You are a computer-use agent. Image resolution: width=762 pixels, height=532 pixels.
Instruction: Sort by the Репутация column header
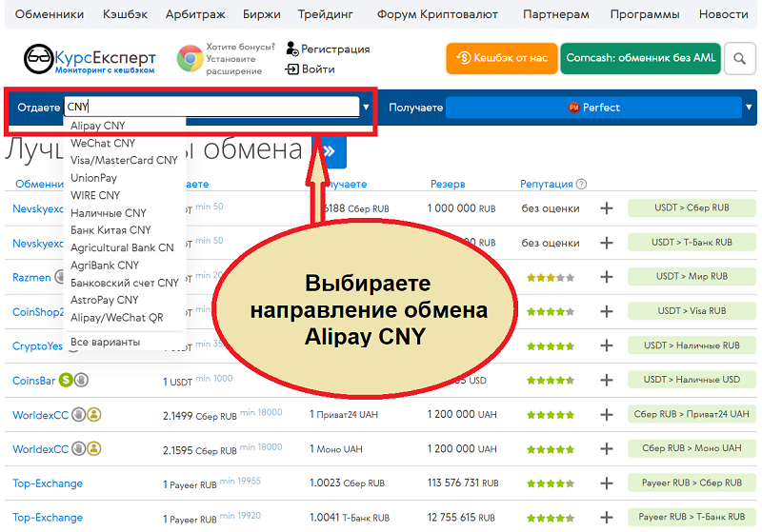pyautogui.click(x=546, y=184)
